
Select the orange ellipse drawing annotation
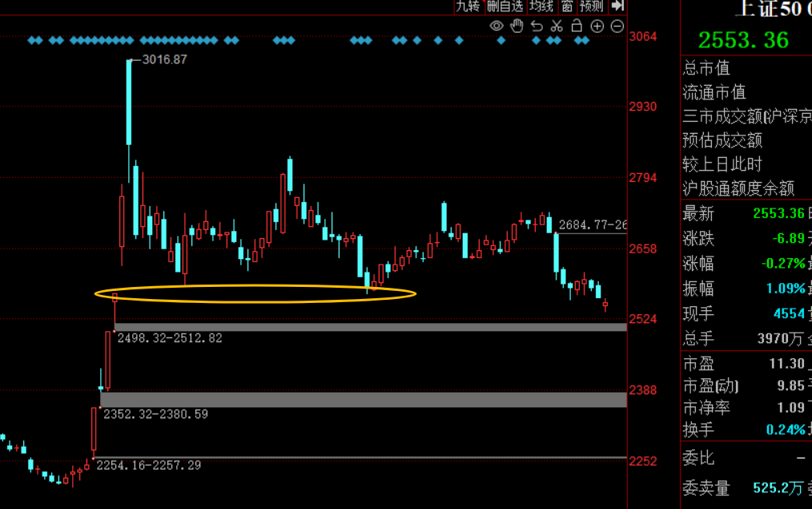(x=255, y=294)
